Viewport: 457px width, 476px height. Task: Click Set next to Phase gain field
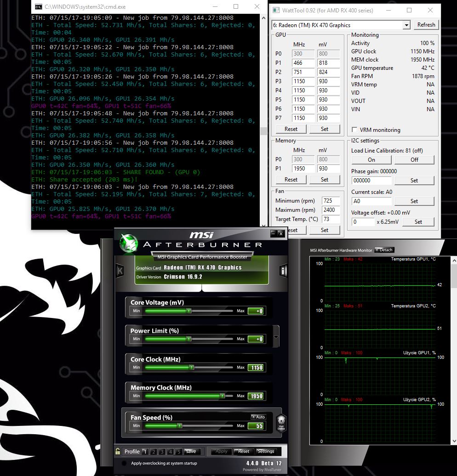(414, 180)
